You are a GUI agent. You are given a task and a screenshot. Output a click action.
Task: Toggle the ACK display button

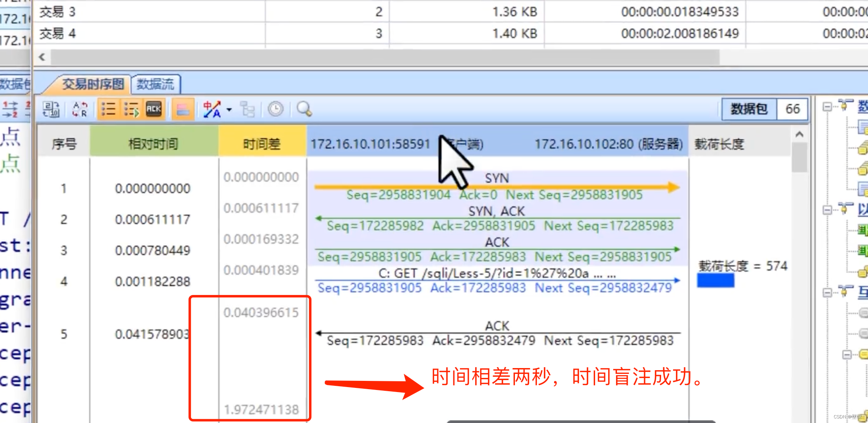click(154, 109)
